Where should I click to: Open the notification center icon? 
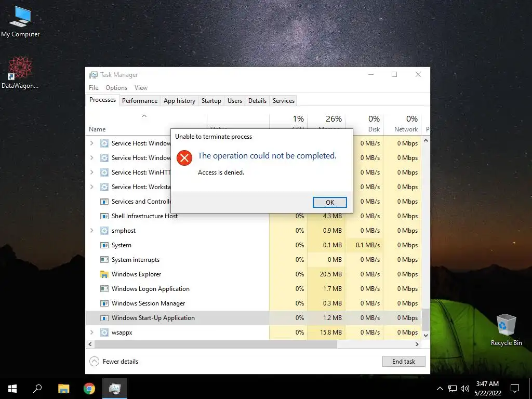click(x=515, y=389)
